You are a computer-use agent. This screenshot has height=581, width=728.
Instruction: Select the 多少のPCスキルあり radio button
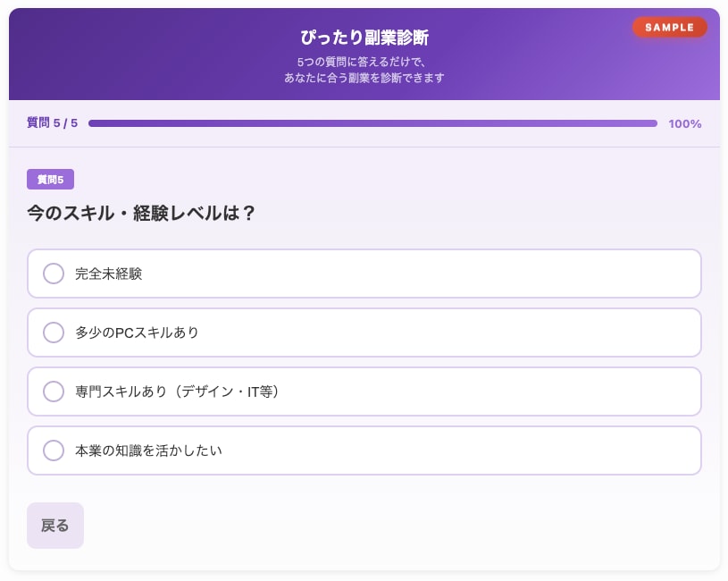tap(54, 333)
